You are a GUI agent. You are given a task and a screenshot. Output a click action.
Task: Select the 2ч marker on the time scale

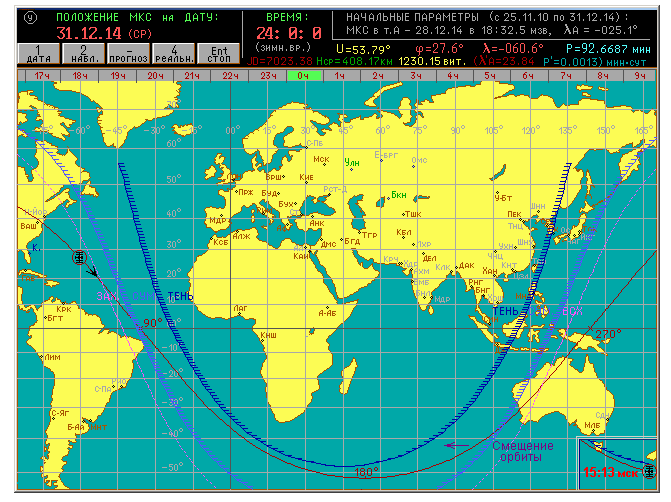(x=377, y=76)
